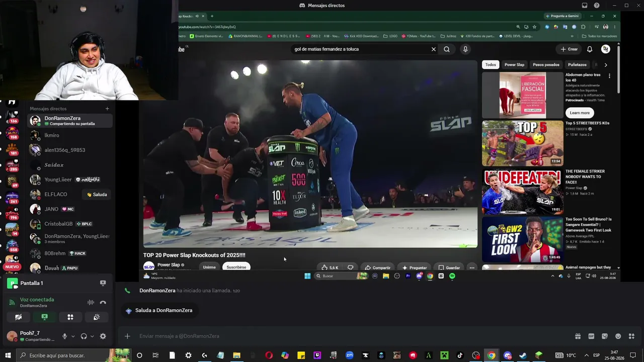Open GW2 First Look video thumbnail
Viewport: 644px width, 362px height.
click(523, 239)
